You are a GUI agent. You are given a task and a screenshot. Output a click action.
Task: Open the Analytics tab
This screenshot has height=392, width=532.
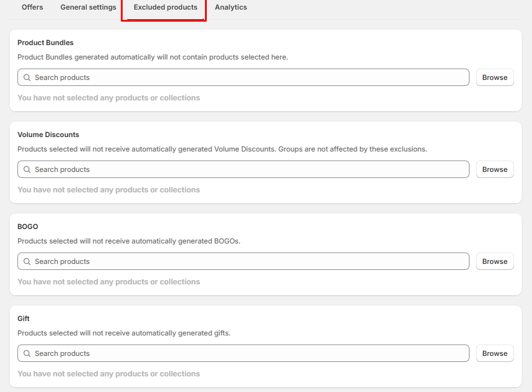coord(231,7)
